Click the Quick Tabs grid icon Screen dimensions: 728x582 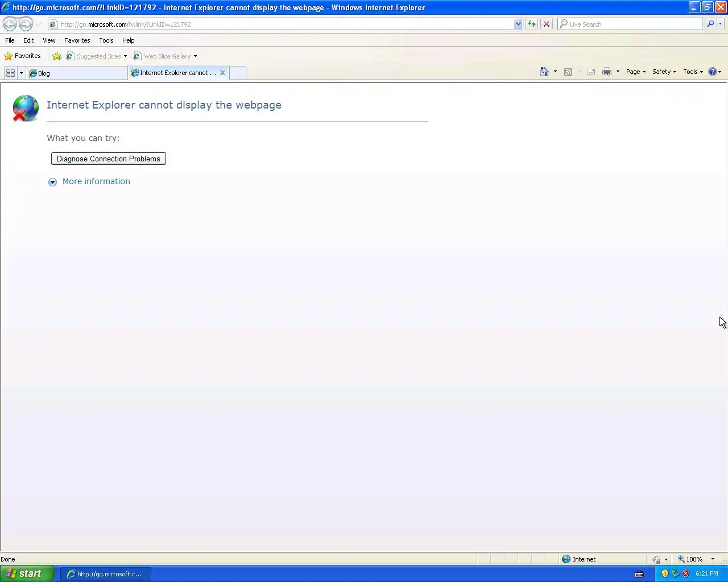pyautogui.click(x=10, y=73)
